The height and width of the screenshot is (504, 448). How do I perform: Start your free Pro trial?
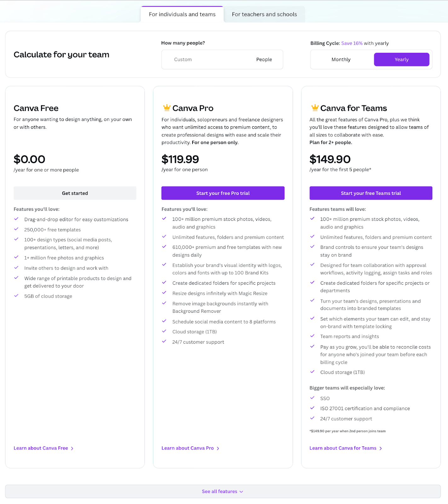coord(223,193)
